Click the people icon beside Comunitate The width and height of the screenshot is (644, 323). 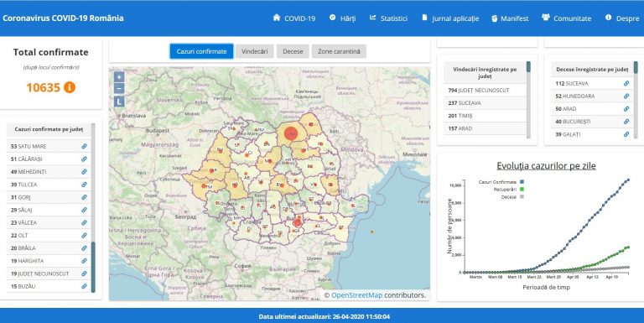(x=545, y=18)
